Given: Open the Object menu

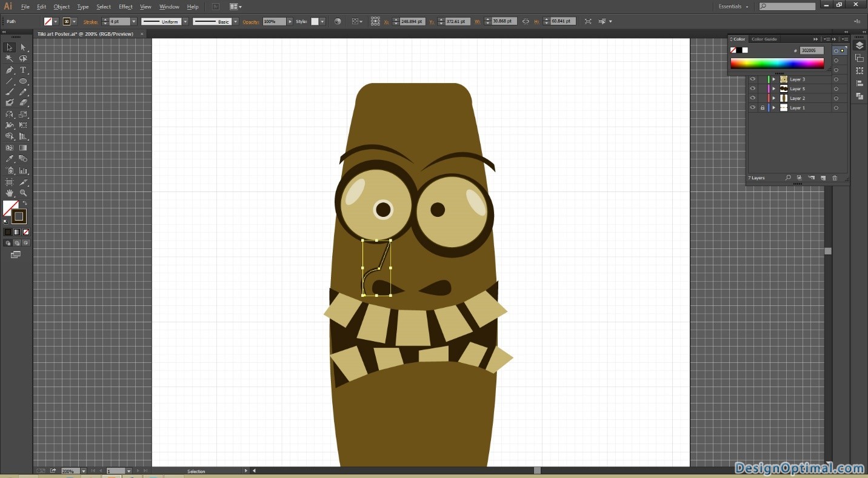Looking at the screenshot, I should (62, 7).
